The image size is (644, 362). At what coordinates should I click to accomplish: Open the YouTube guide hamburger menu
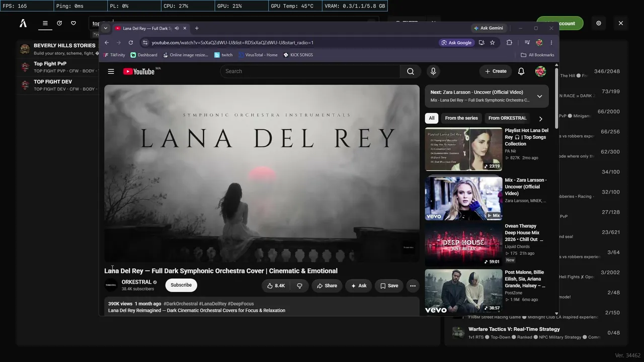(x=111, y=71)
